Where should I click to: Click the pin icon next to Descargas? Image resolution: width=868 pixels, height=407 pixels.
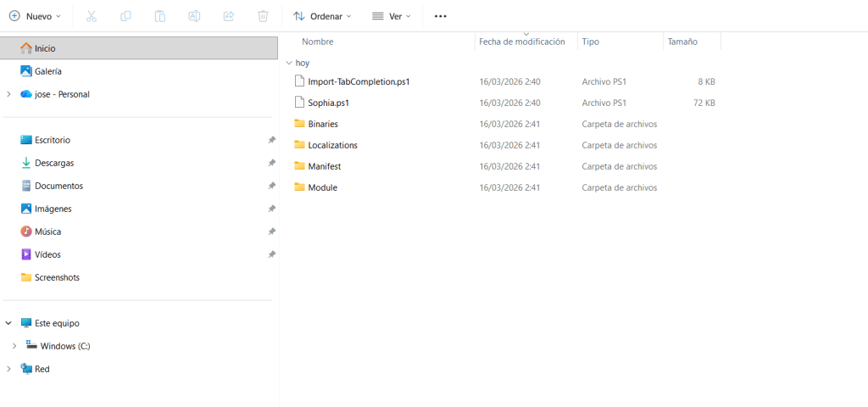271,163
